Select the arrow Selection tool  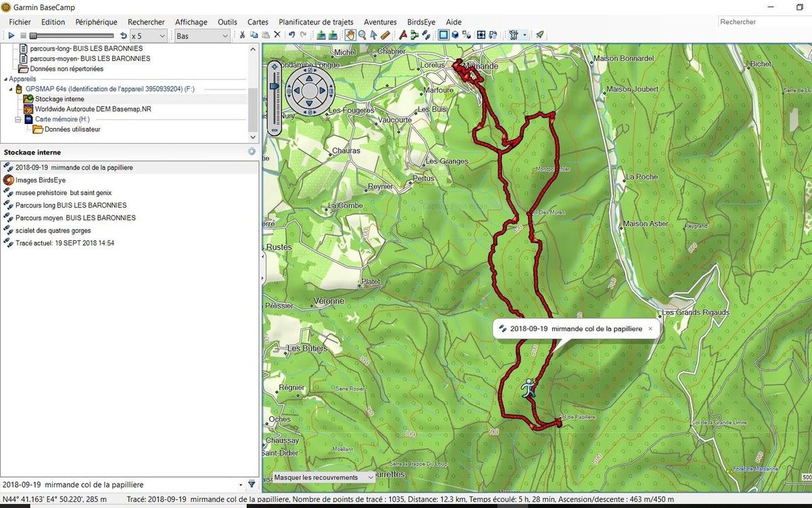pyautogui.click(x=373, y=35)
